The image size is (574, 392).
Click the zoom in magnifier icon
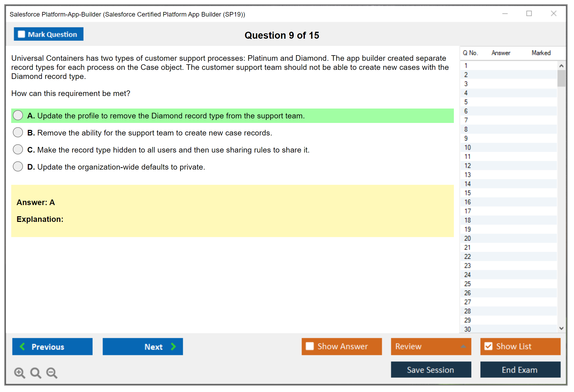tap(19, 373)
